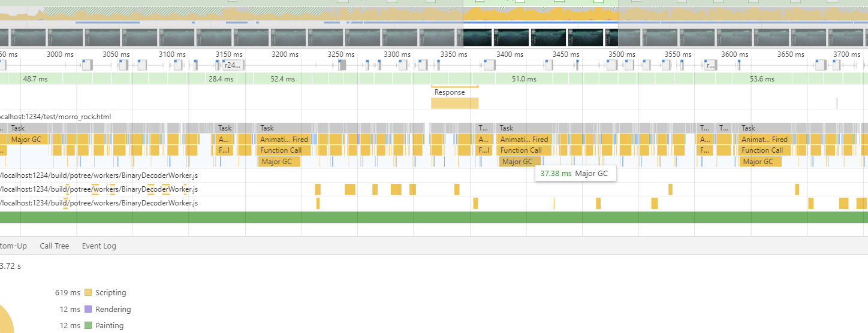The image size is (868, 333).
Task: Select Animation Frame Fired under 53.6 ms frame
Action: (x=764, y=139)
